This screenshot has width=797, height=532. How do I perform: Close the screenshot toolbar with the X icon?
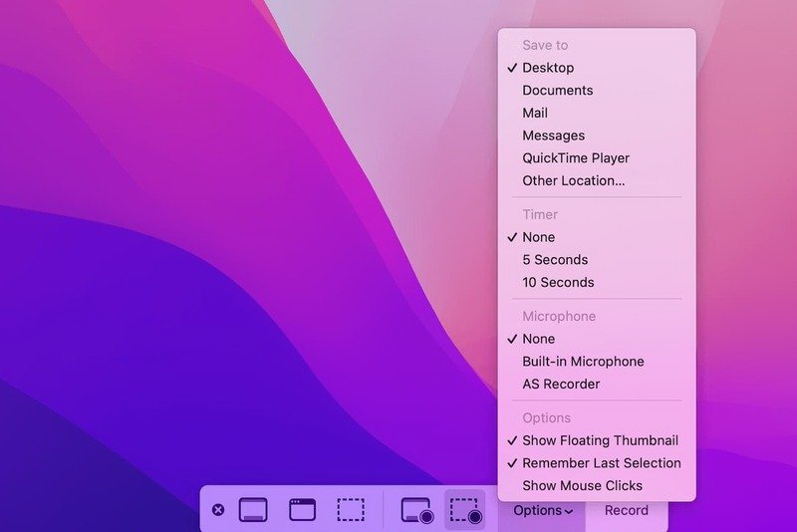218,510
